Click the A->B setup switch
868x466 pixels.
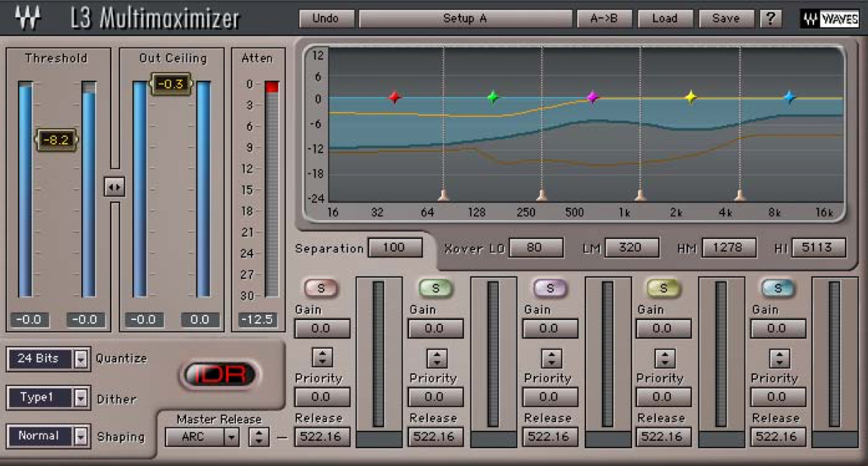coord(603,19)
